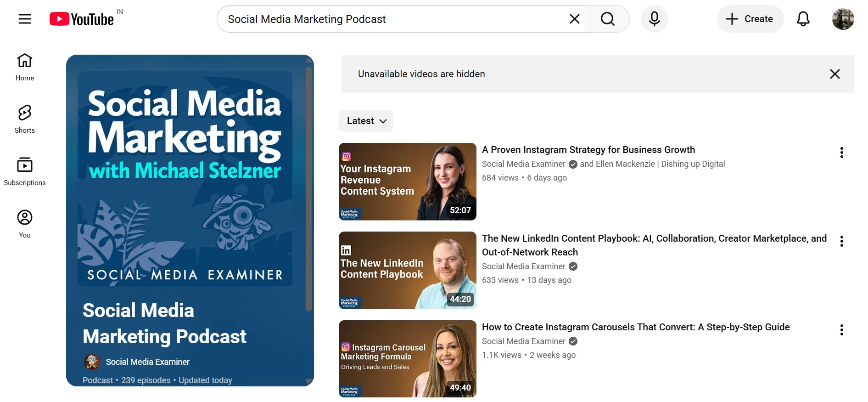
Task: Open Social Media Examiner channel under Carousels video
Action: click(524, 341)
